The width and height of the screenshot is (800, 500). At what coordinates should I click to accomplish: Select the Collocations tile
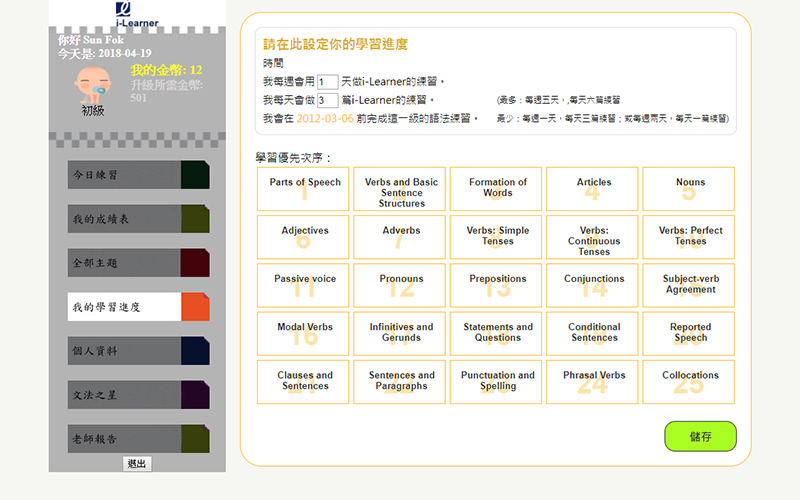[689, 382]
